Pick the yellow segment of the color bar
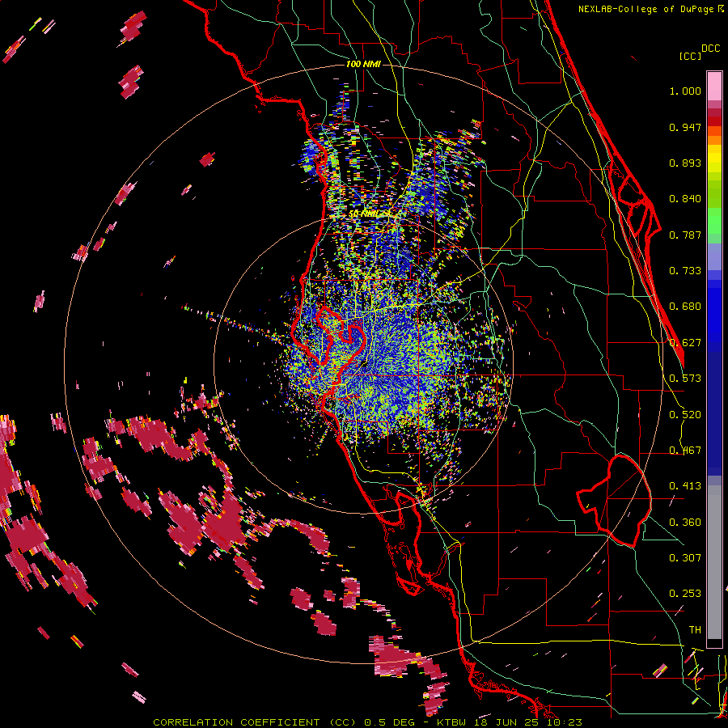 pyautogui.click(x=714, y=159)
